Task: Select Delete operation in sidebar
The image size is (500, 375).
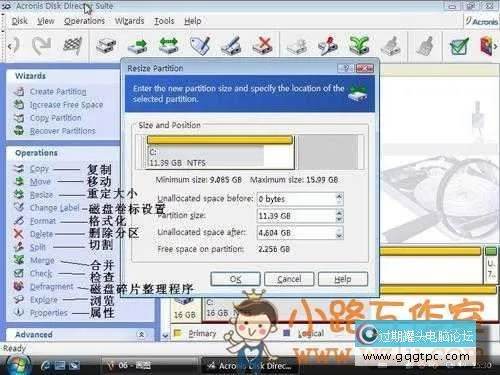Action: coord(41,234)
